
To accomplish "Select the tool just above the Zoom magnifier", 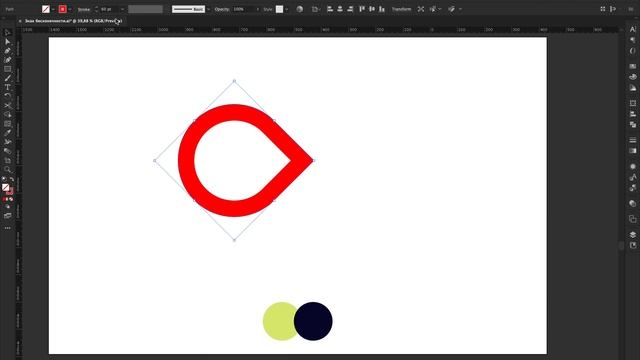I will coord(7,160).
